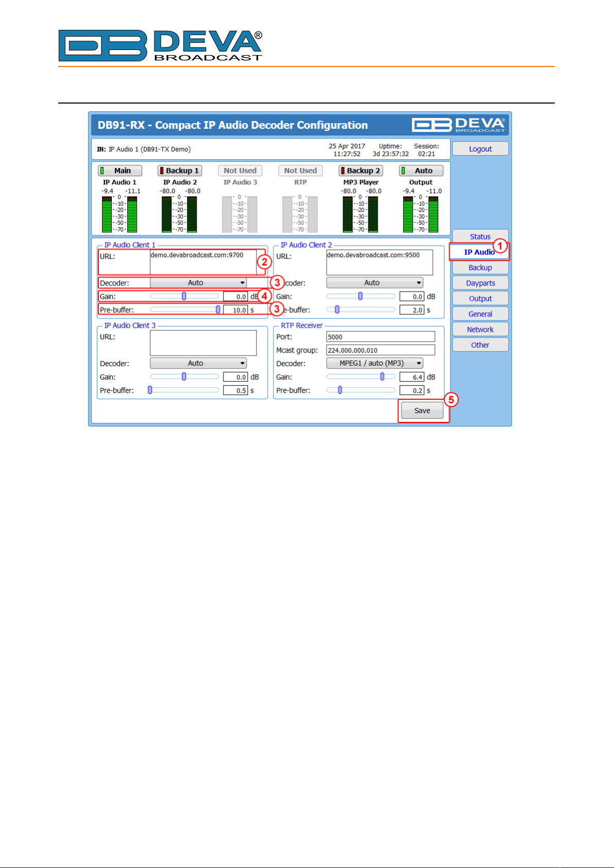Click the RTP Receiver Gain value box

412,377
